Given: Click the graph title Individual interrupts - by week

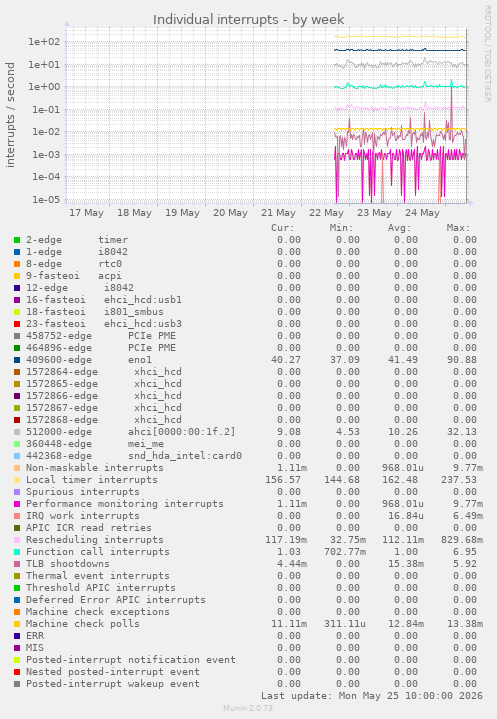Looking at the screenshot, I should tap(248, 20).
